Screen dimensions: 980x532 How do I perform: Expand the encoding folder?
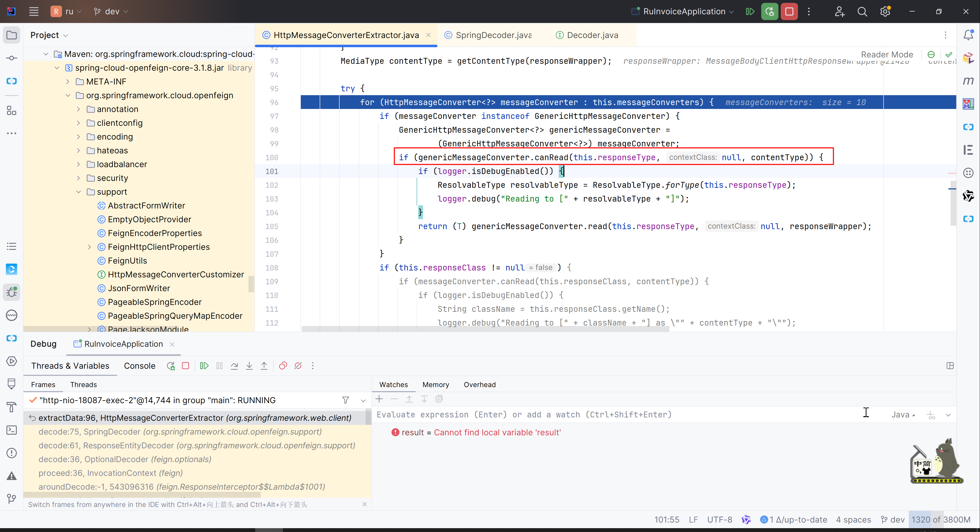coord(79,137)
